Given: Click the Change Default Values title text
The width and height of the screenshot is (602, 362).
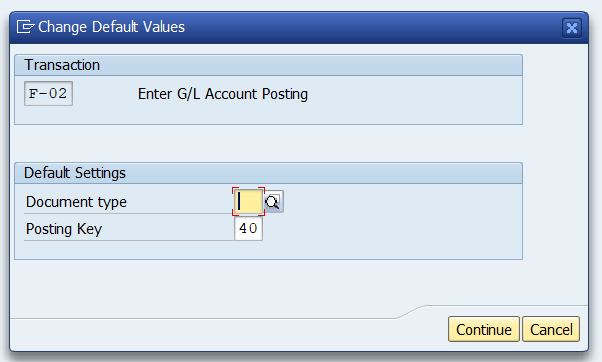Looking at the screenshot, I should 111,27.
